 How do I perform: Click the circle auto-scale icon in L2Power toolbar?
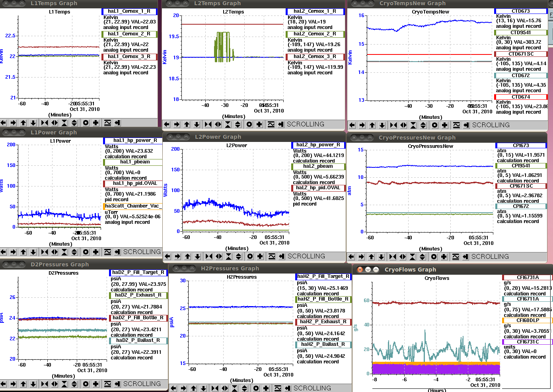click(250, 256)
